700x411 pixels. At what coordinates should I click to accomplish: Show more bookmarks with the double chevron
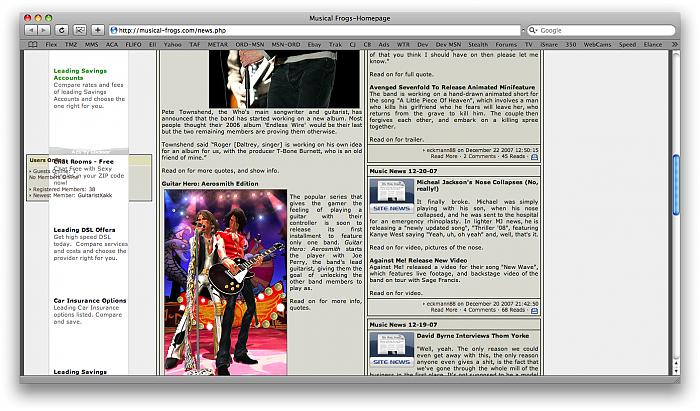tap(674, 44)
